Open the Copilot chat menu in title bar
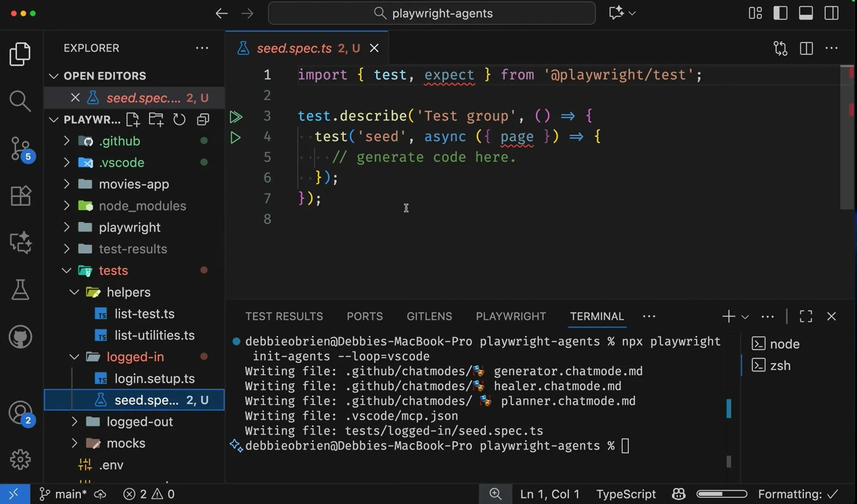This screenshot has height=504, width=857. click(x=622, y=13)
